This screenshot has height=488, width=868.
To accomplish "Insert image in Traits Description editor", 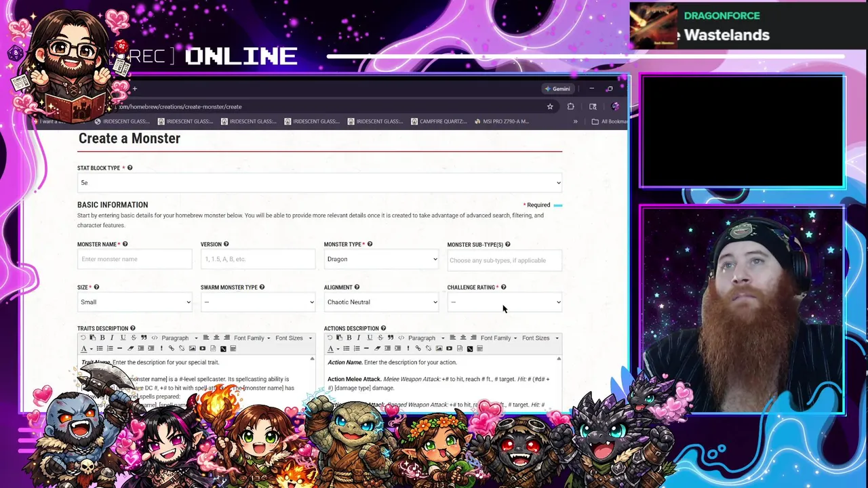I will [x=192, y=348].
